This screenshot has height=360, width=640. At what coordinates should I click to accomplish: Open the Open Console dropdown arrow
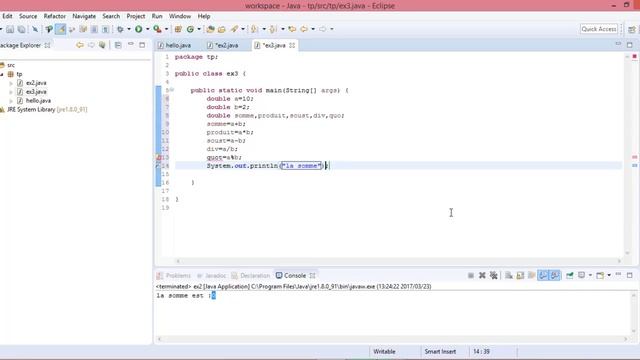[609, 276]
